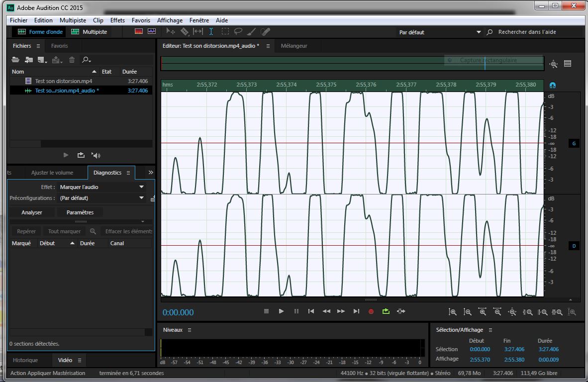Toggle loop playback button
Viewport: 588px width, 382px height.
(x=386, y=311)
